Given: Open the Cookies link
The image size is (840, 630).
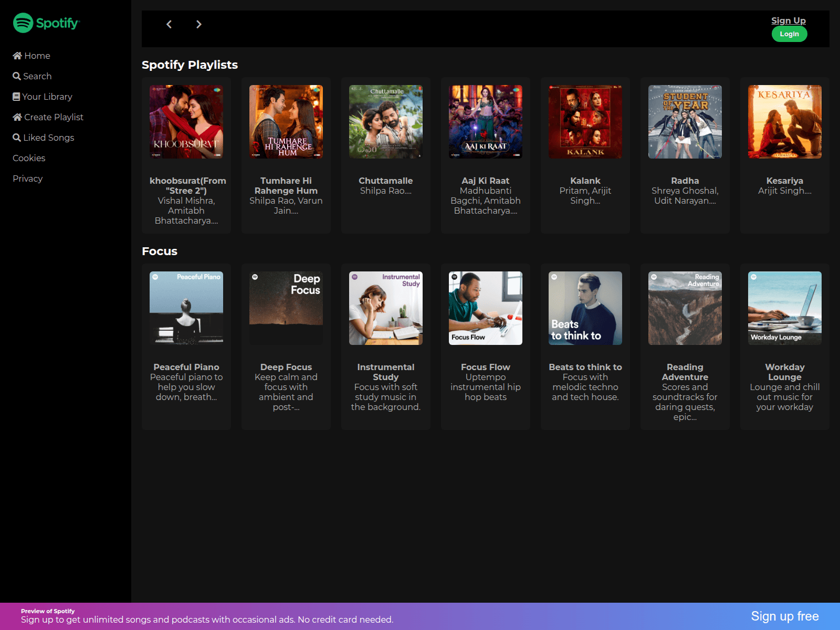Looking at the screenshot, I should pos(29,158).
